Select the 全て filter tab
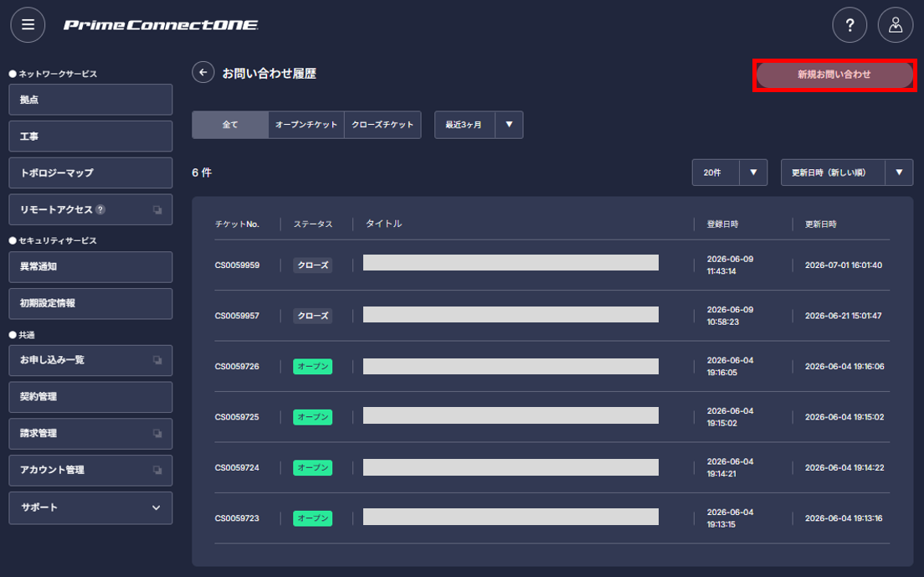This screenshot has width=924, height=577. point(230,124)
